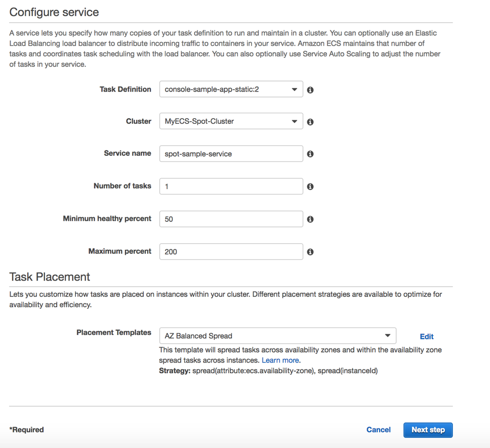The height and width of the screenshot is (448, 490).
Task: Focus the Number of tasks field
Action: (x=231, y=186)
